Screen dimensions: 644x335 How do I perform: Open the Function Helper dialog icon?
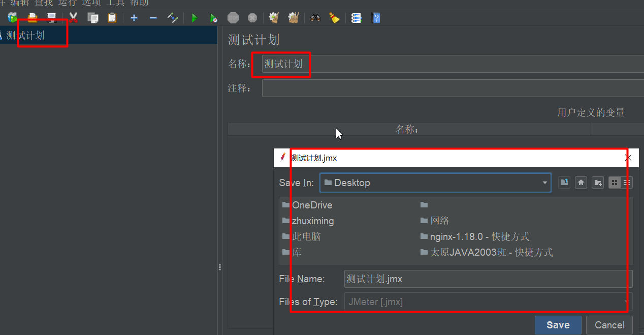point(356,18)
